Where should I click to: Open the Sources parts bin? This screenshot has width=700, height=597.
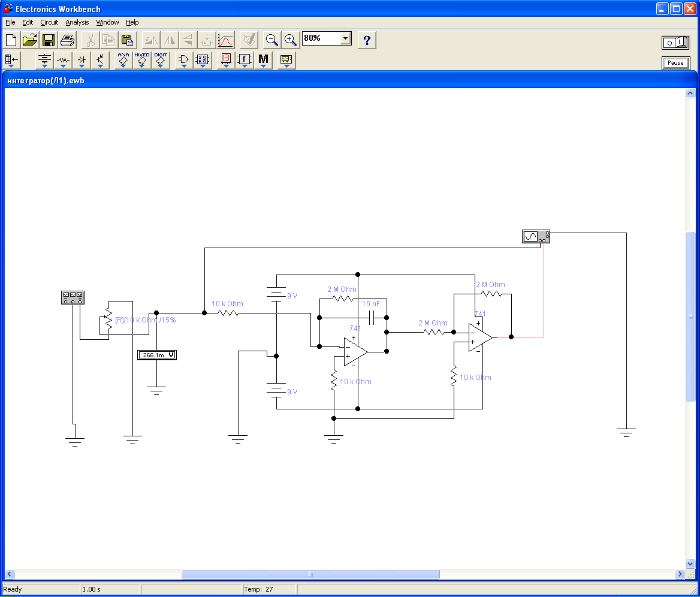click(x=44, y=60)
